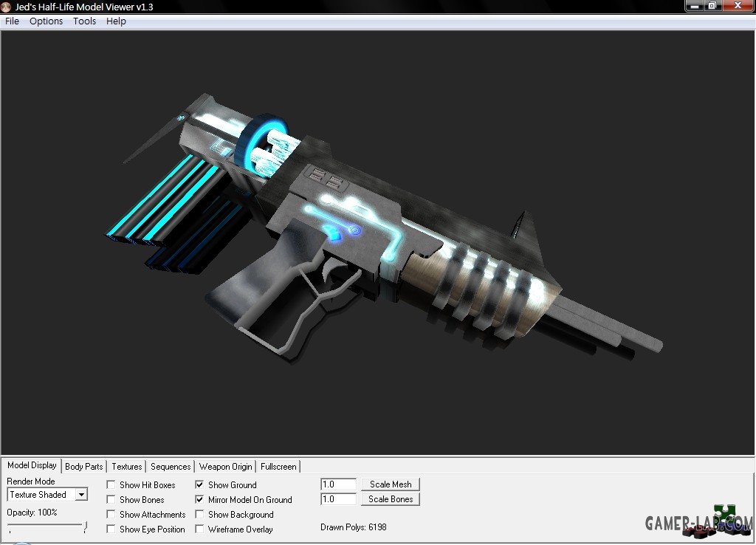The width and height of the screenshot is (756, 545).
Task: Open the Tools menu
Action: [84, 21]
